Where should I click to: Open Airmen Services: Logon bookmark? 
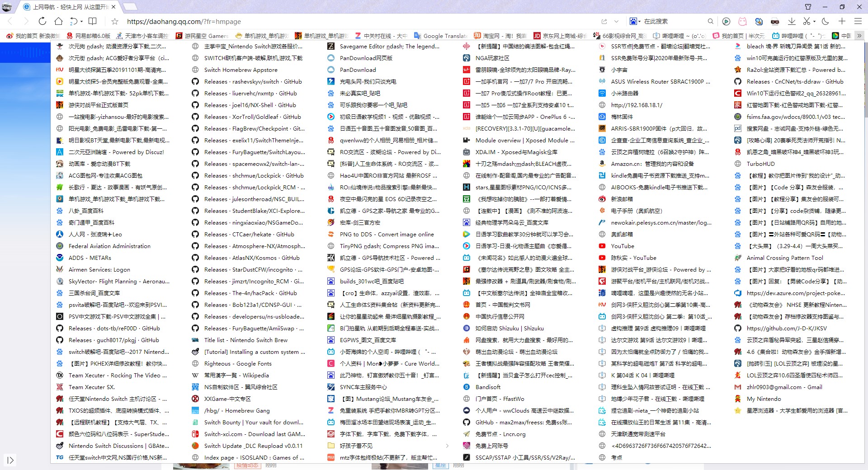[93, 269]
